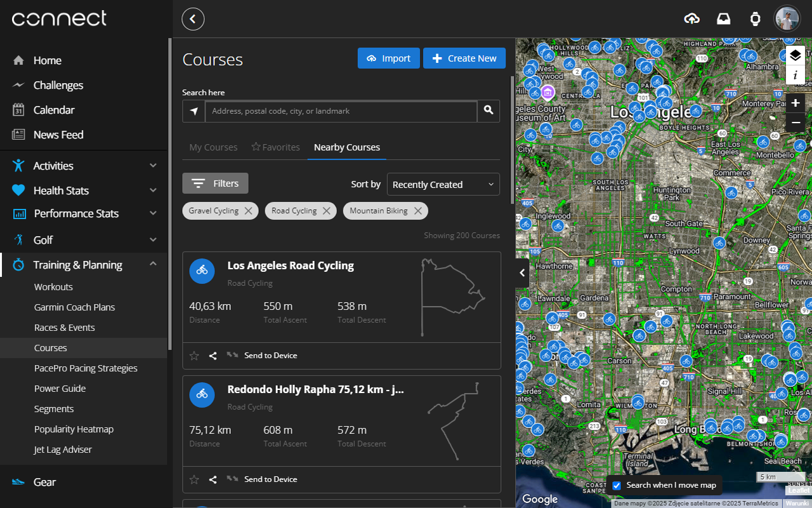
Task: Click the Create New button
Action: point(464,58)
